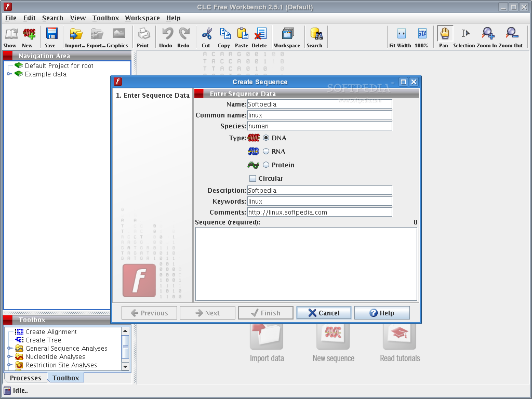This screenshot has width=532, height=399.
Task: Expand Restriction Site Analyses folder
Action: [10, 365]
